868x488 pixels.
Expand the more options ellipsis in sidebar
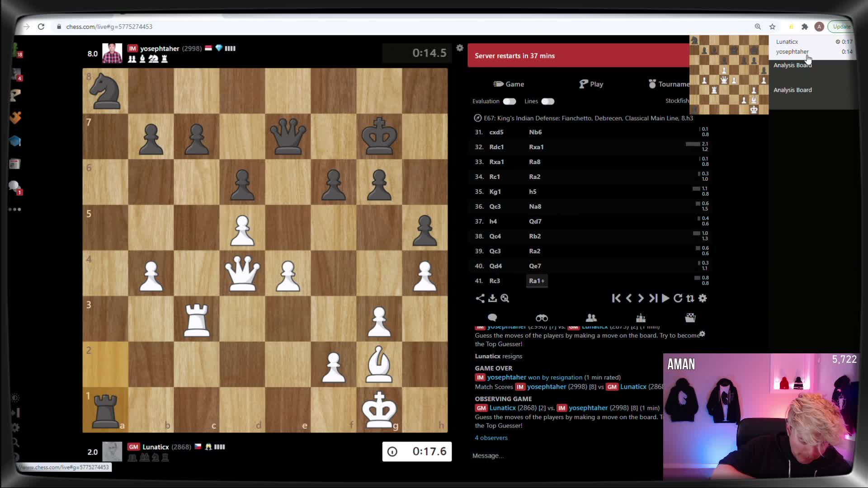14,209
